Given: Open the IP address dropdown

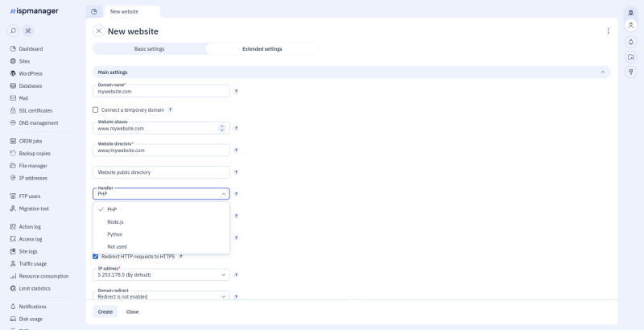Looking at the screenshot, I should coord(161,274).
